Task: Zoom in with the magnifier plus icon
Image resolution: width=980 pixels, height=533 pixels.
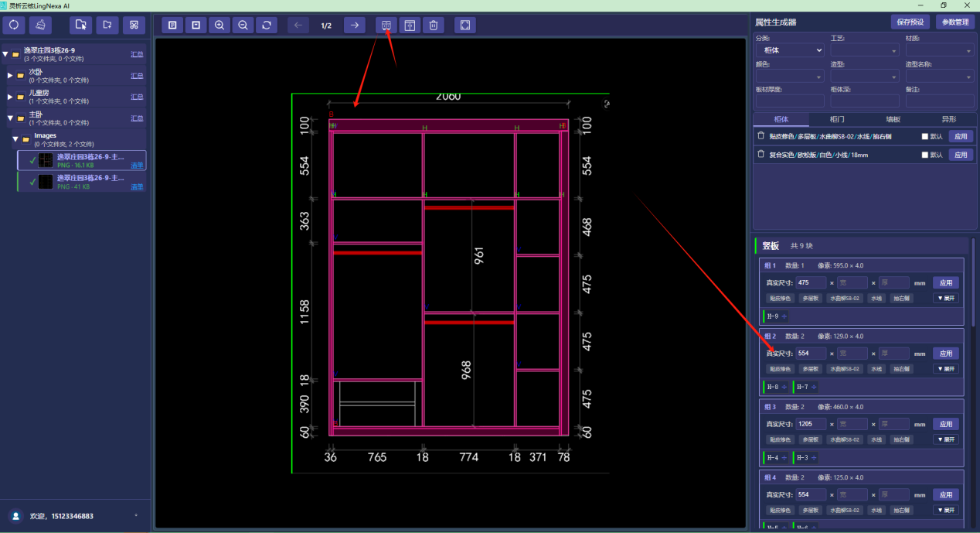Action: (x=219, y=26)
